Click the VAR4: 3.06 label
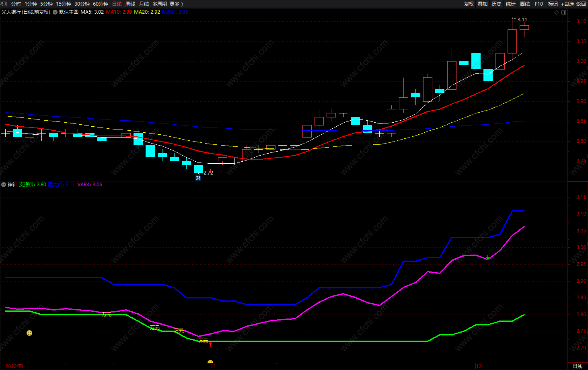 tap(90, 185)
